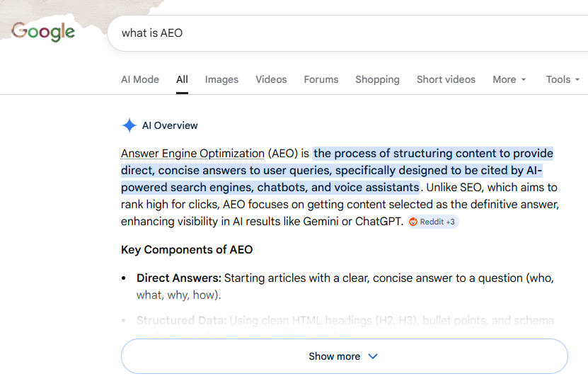Screen dimensions: 588x381
Task: Click the Show more chevron icon
Action: 373,356
